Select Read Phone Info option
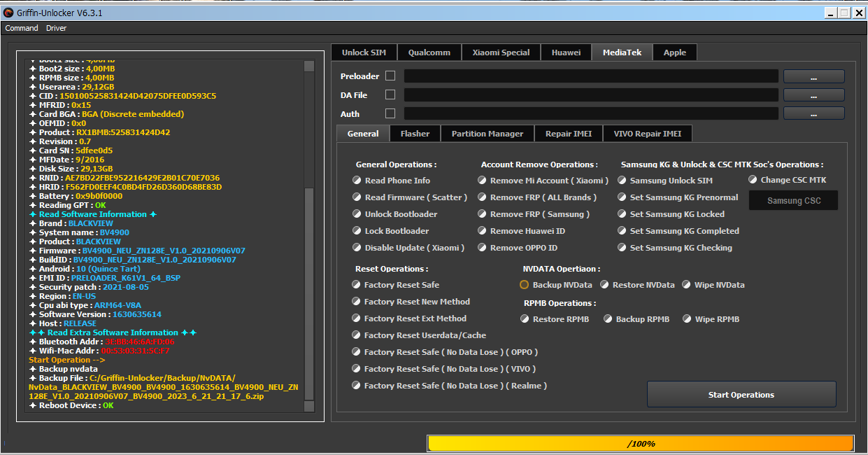Image resolution: width=868 pixels, height=455 pixels. tap(392, 181)
